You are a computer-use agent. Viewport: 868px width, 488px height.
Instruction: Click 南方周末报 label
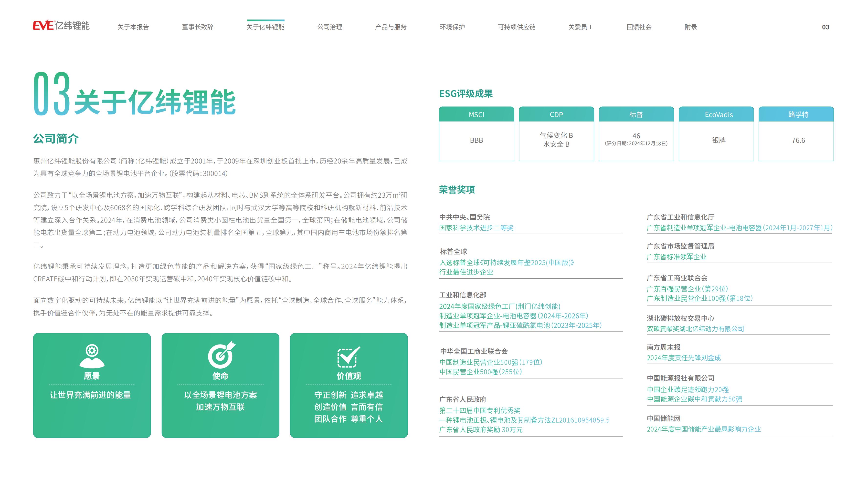coord(664,347)
